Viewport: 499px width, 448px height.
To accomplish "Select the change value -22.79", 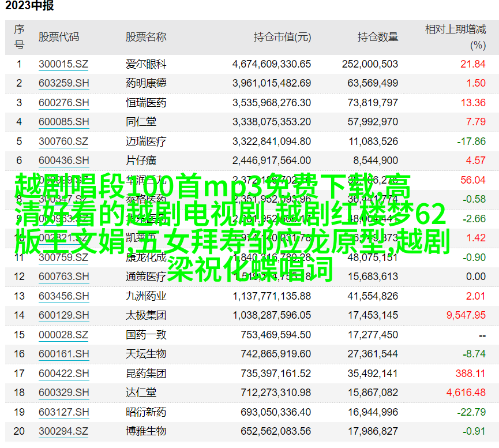I will 471,412.
